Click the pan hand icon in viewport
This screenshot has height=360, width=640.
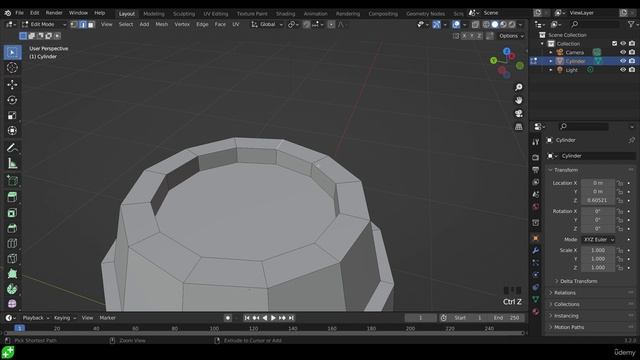point(519,100)
